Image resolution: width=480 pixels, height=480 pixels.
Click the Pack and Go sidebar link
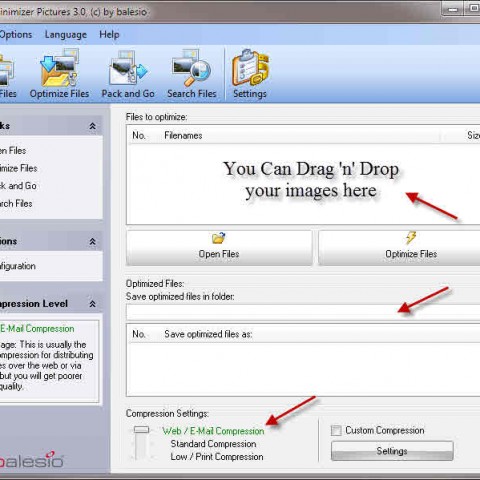point(18,186)
